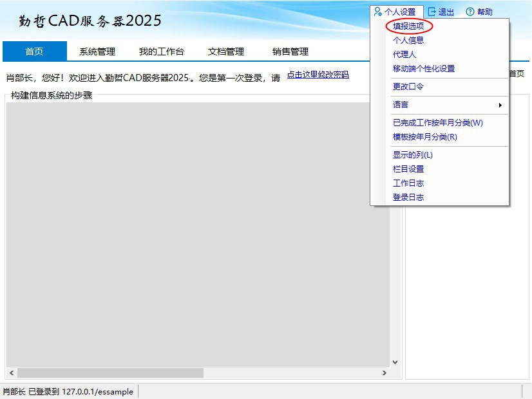Click the 点击这里修改密码 link
532x399 pixels.
pos(318,75)
